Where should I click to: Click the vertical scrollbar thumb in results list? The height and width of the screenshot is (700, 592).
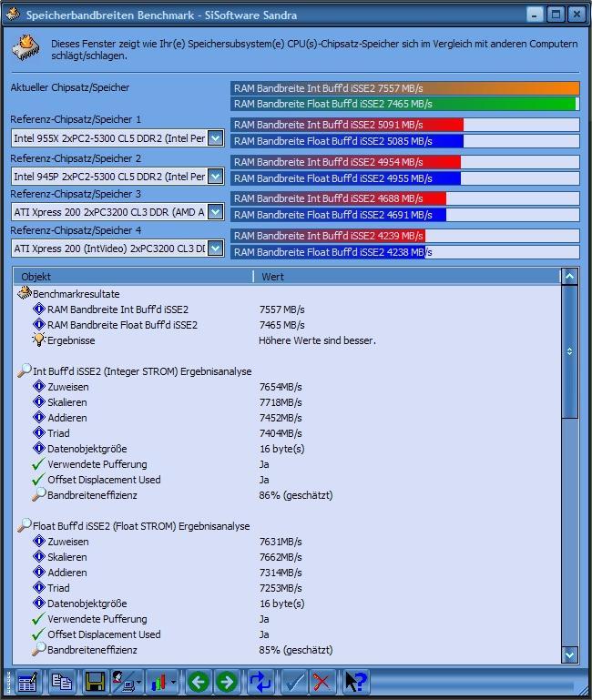click(569, 351)
